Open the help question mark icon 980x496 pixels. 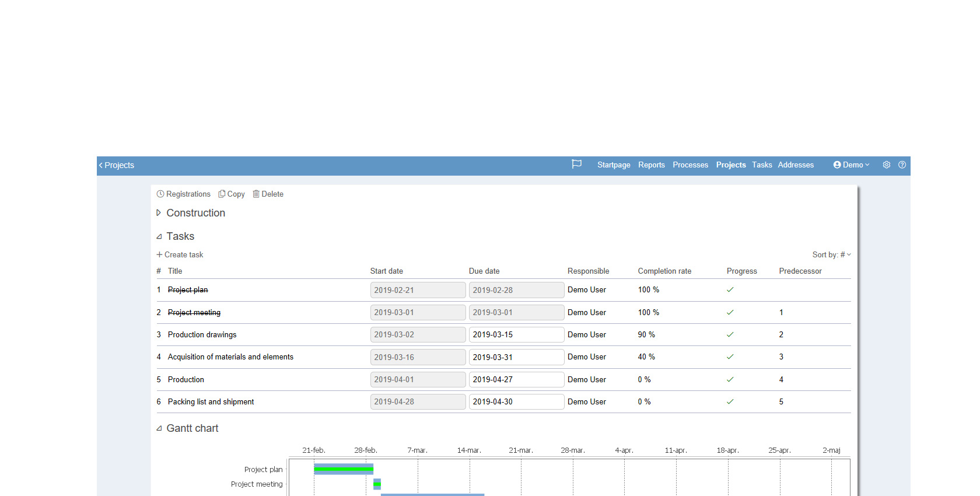[902, 165]
